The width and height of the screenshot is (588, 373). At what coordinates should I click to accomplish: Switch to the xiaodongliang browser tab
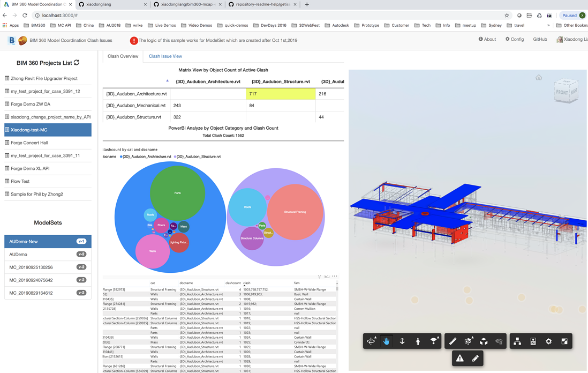(x=112, y=4)
